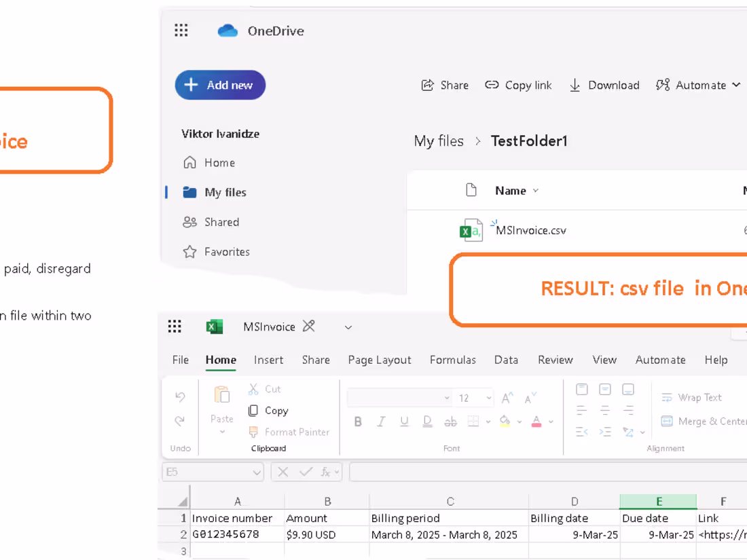This screenshot has width=747, height=560.
Task: Toggle Strikethrough formatting
Action: point(450,422)
